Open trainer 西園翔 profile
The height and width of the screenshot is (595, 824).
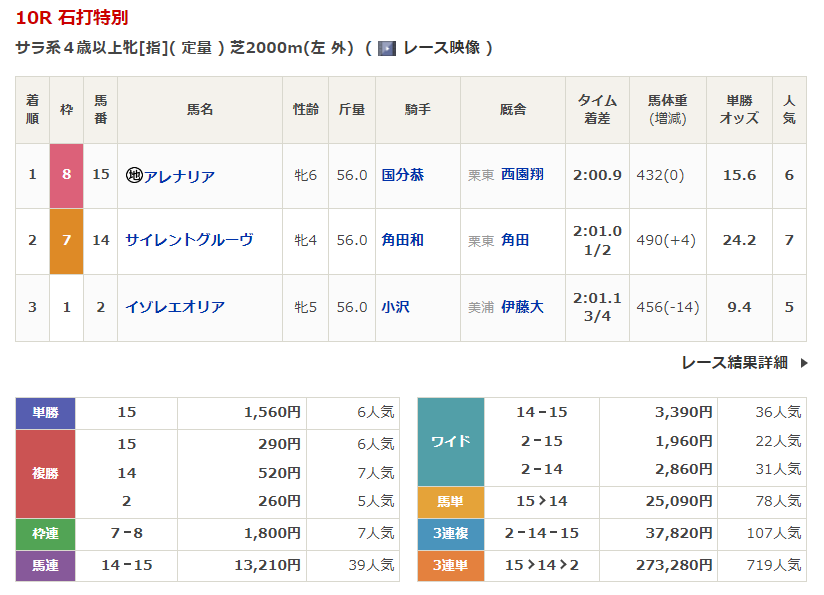(522, 175)
